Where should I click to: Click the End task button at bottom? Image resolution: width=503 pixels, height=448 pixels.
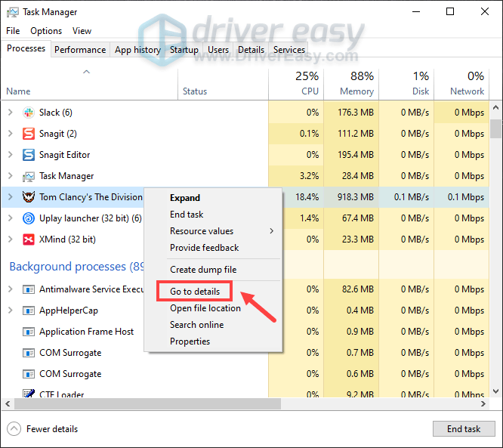(x=464, y=429)
